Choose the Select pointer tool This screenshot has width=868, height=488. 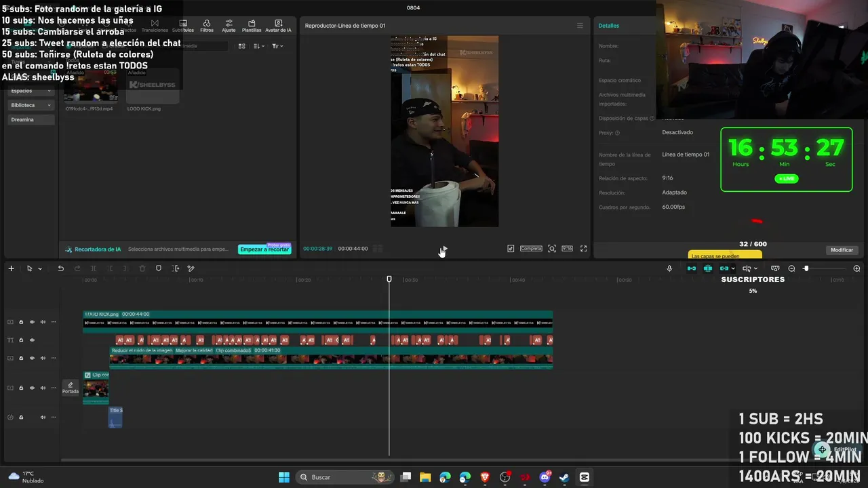[x=29, y=268]
